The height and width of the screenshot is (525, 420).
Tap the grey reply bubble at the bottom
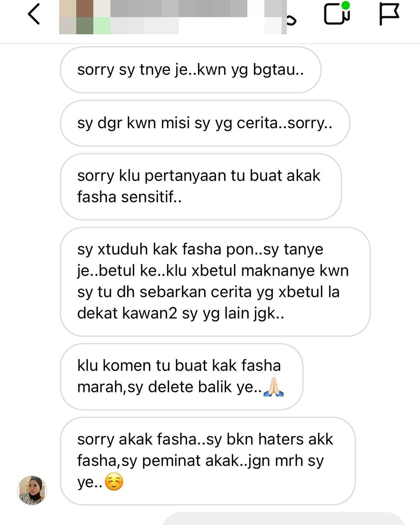pyautogui.click(x=284, y=519)
